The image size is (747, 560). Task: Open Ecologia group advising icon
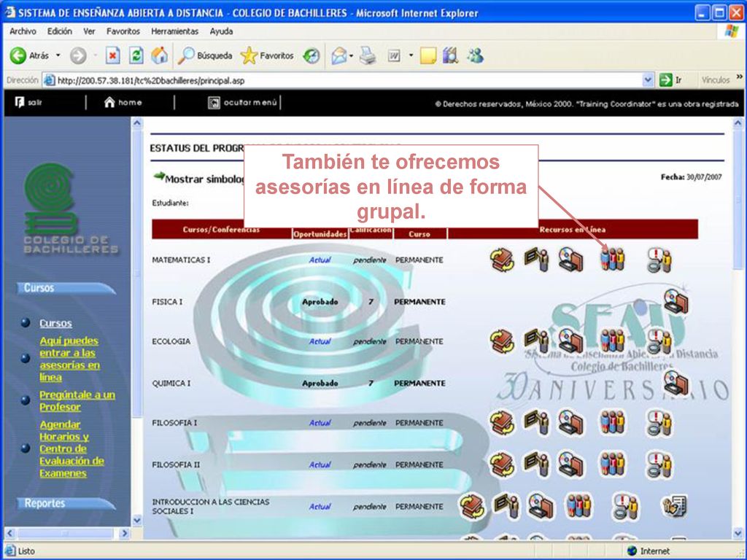612,341
